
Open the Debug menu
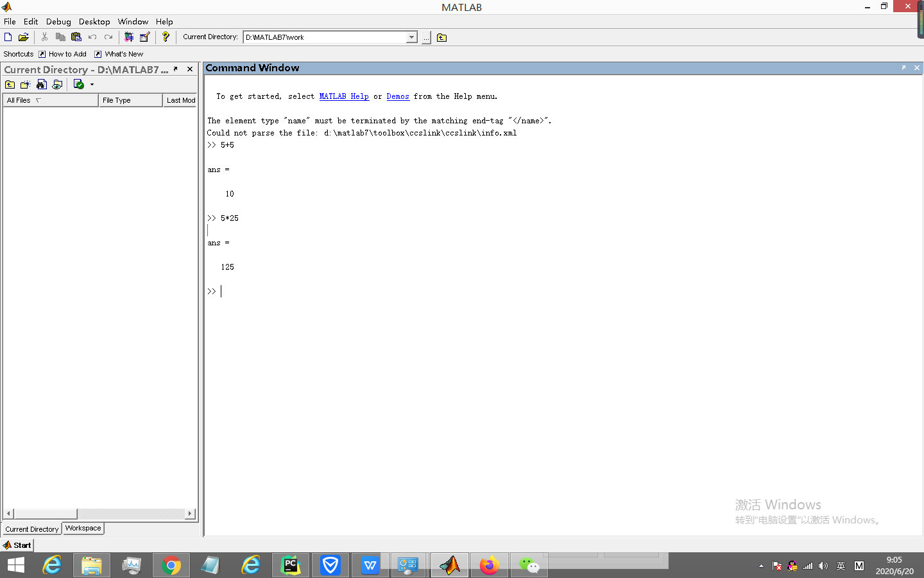point(58,21)
